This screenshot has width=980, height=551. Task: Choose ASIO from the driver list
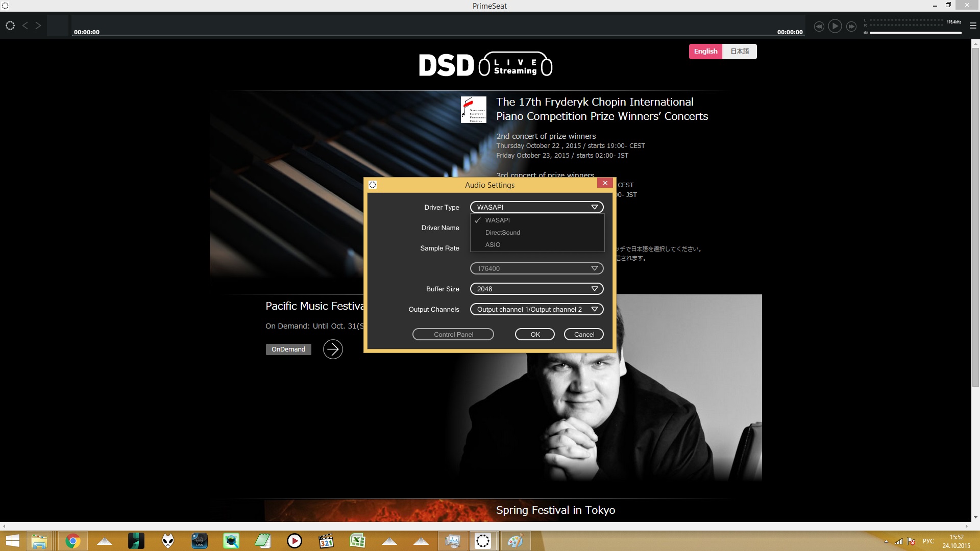tap(537, 245)
